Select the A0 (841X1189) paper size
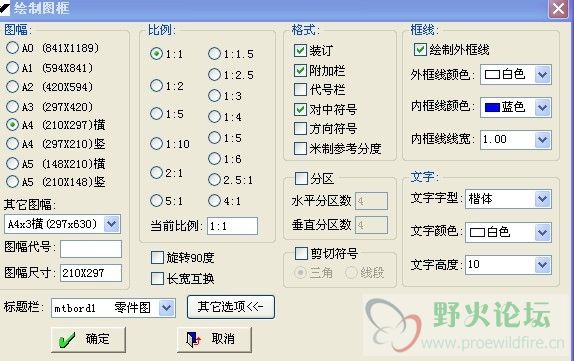Screen dimensions: 574x361 click(x=12, y=48)
